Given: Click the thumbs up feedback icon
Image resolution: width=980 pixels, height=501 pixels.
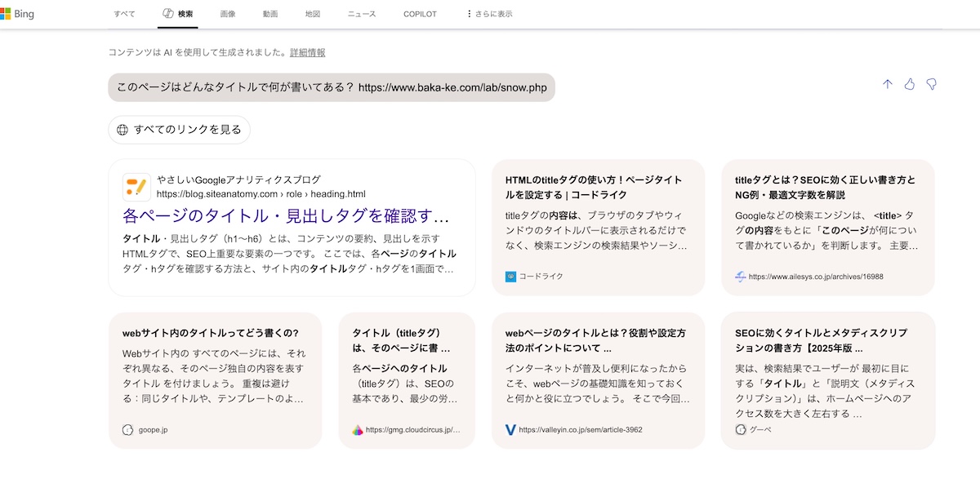Looking at the screenshot, I should tap(909, 84).
